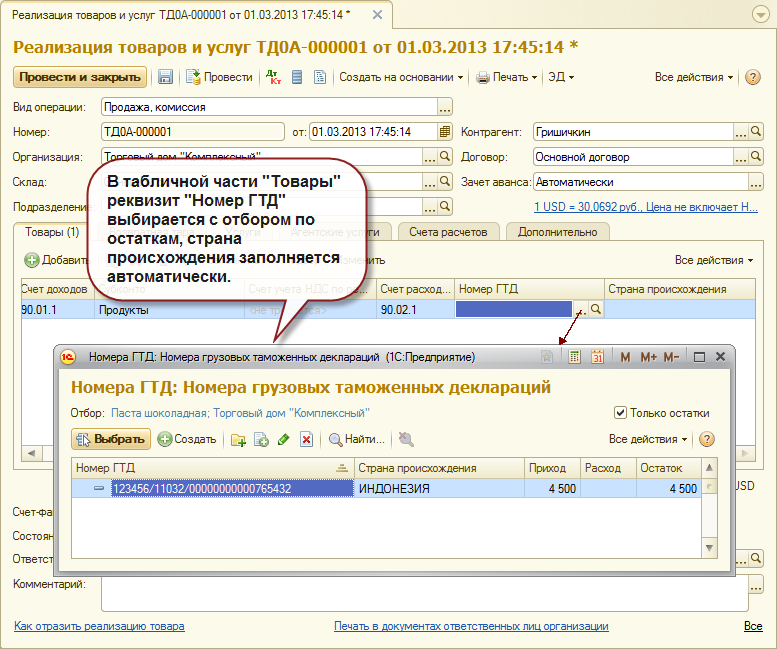The width and height of the screenshot is (777, 649).
Task: Click the cancel search icon after Найти
Action: tap(406, 439)
